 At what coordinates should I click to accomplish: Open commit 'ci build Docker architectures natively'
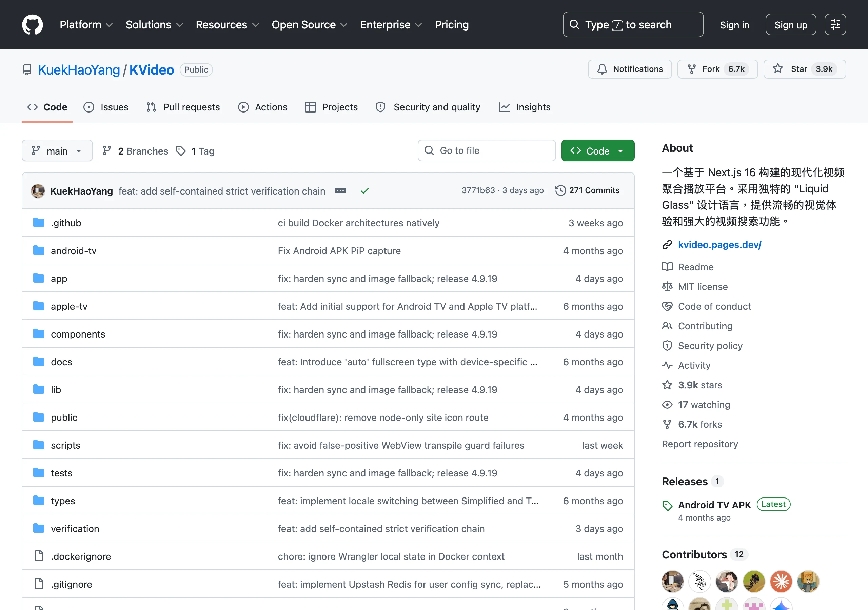358,223
